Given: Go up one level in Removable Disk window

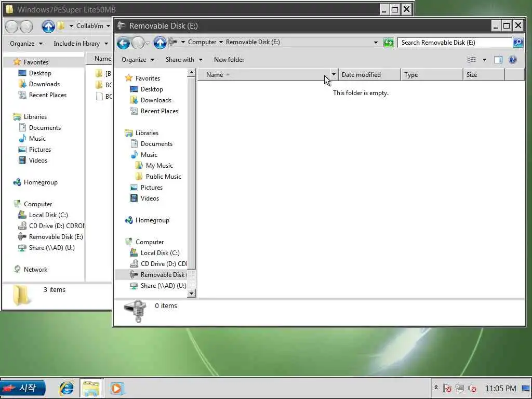Looking at the screenshot, I should (160, 43).
